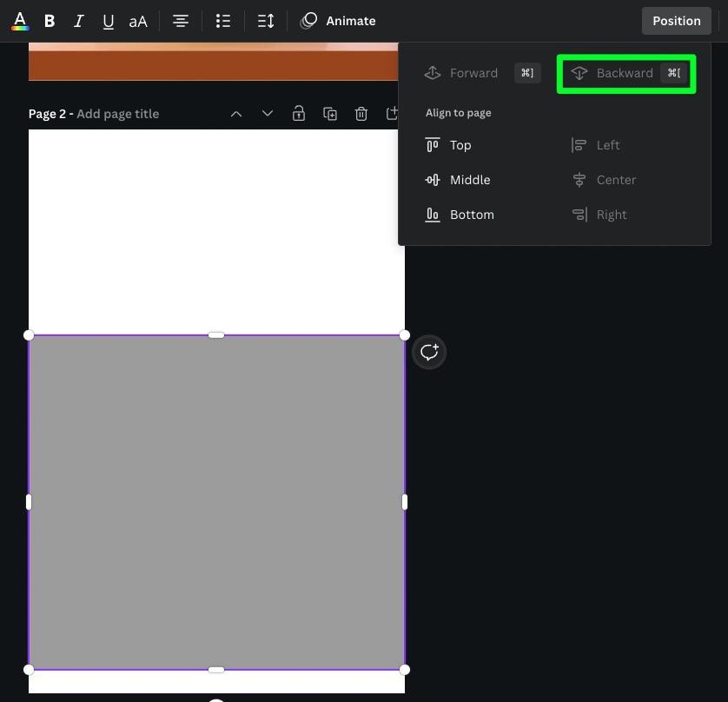The height and width of the screenshot is (702, 728).
Task: Click the Animate button
Action: [338, 21]
